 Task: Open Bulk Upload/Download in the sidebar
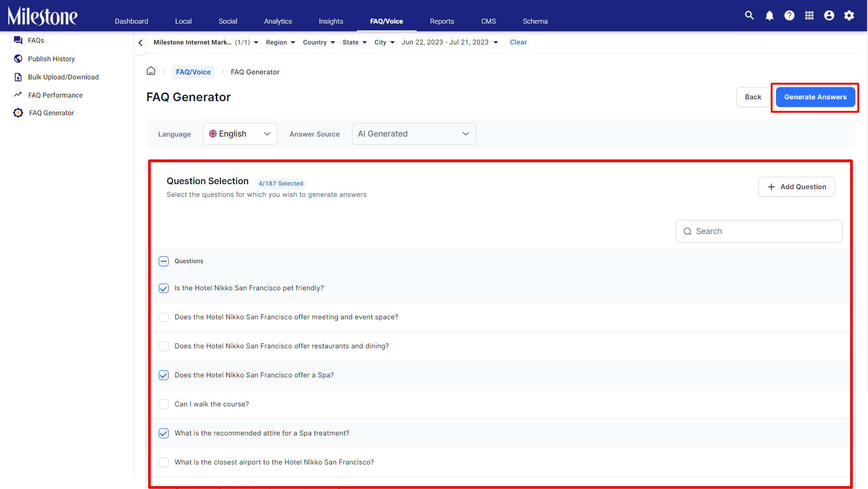63,77
